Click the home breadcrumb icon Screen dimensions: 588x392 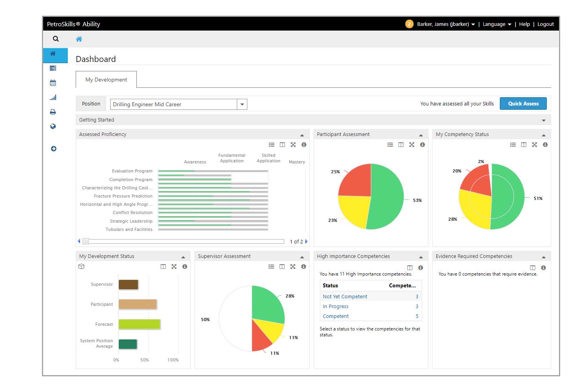point(79,39)
